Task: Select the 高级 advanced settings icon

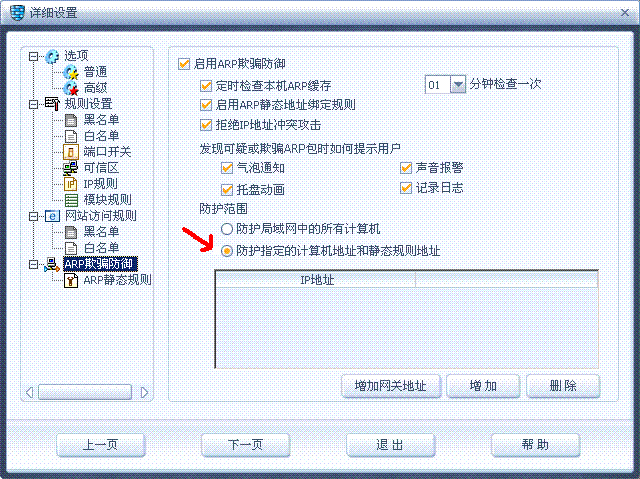Action: [x=71, y=88]
